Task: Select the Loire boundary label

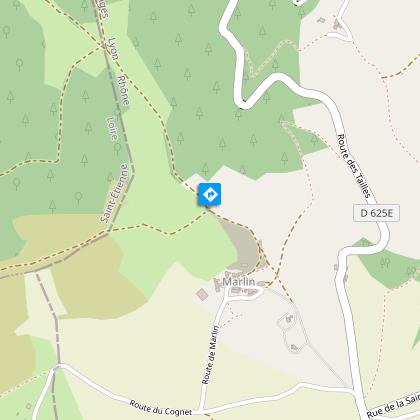Action: pyautogui.click(x=112, y=128)
